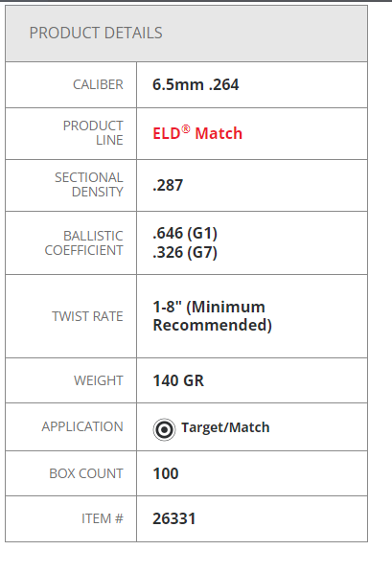The width and height of the screenshot is (392, 573).
Task: Click the Sectional Density label
Action: pos(89,185)
